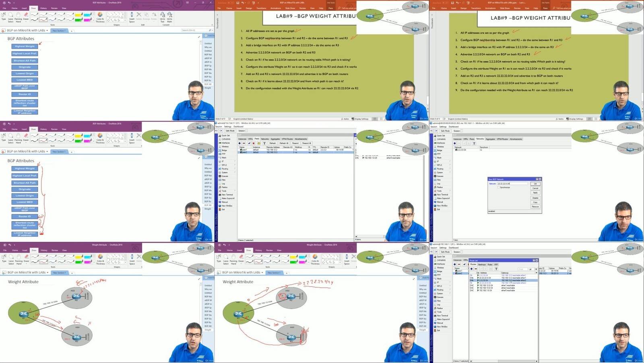Click blue checkmark enable icon in Peers toolbar
This screenshot has width=644, height=363.
click(x=249, y=143)
